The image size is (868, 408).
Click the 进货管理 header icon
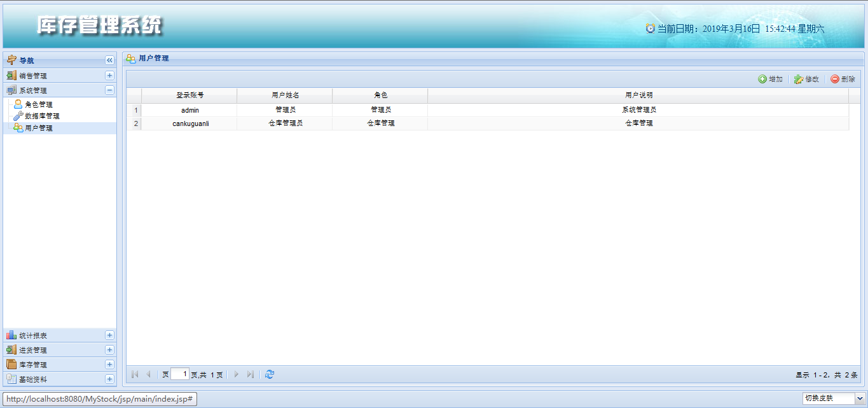click(11, 350)
